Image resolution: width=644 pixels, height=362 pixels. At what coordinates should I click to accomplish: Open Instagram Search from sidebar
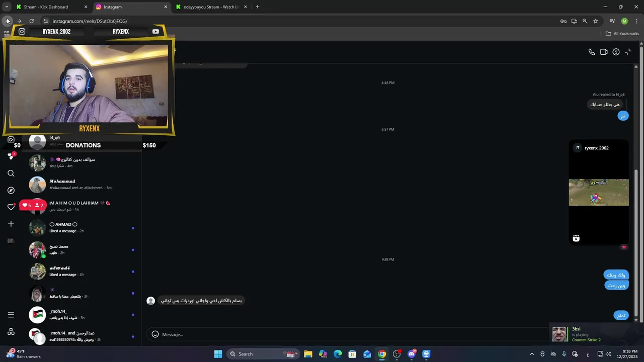pyautogui.click(x=11, y=173)
